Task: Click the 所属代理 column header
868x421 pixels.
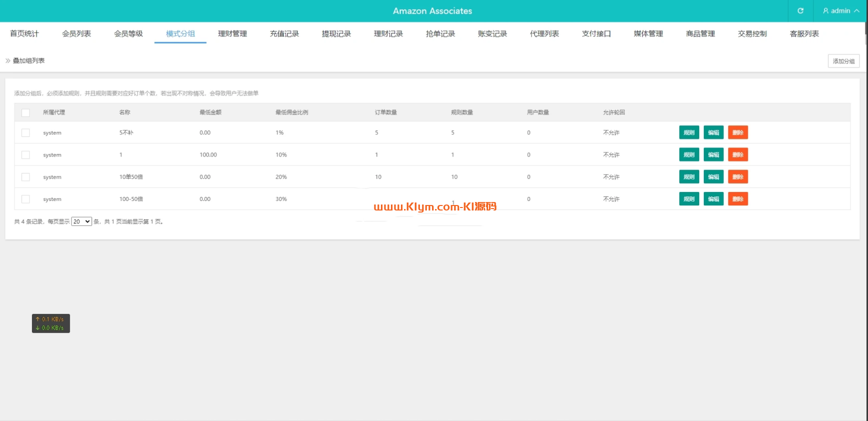Action: point(54,112)
